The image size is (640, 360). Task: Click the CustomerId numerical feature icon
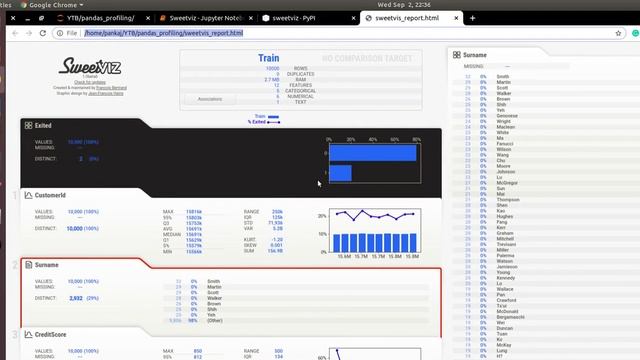(28, 196)
